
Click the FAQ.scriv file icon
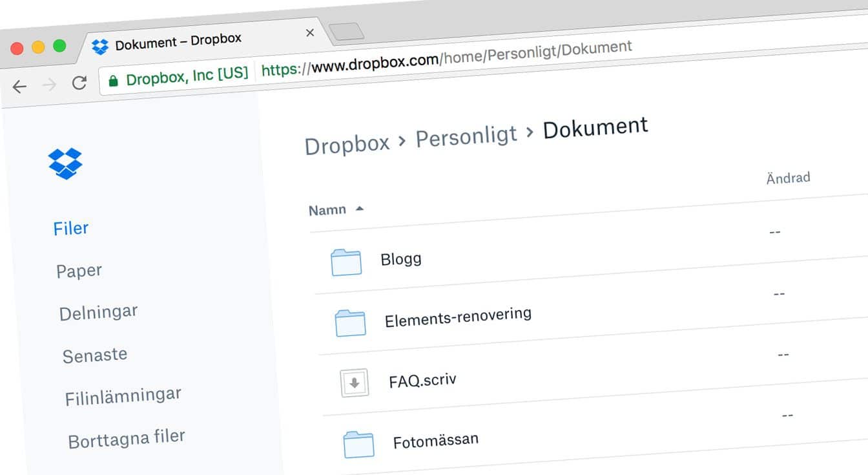pos(355,382)
